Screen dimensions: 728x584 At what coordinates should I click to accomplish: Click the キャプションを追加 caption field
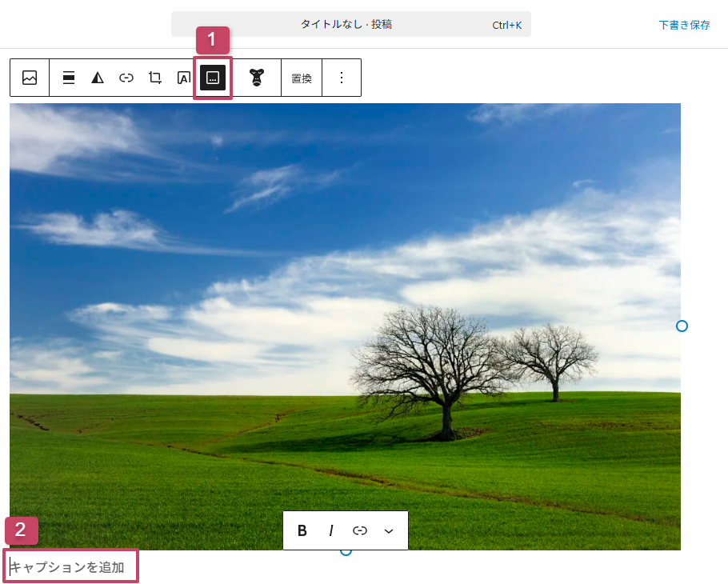[x=72, y=567]
